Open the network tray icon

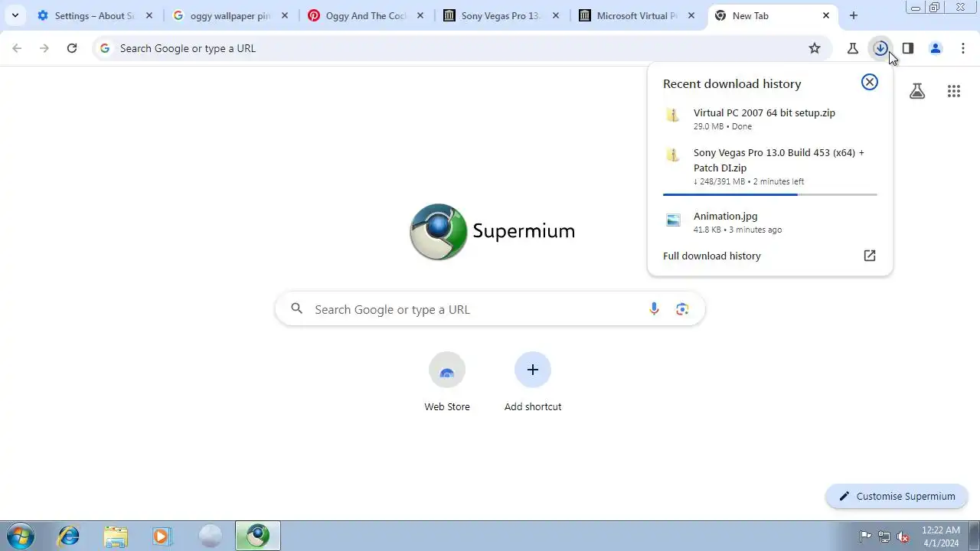point(884,536)
